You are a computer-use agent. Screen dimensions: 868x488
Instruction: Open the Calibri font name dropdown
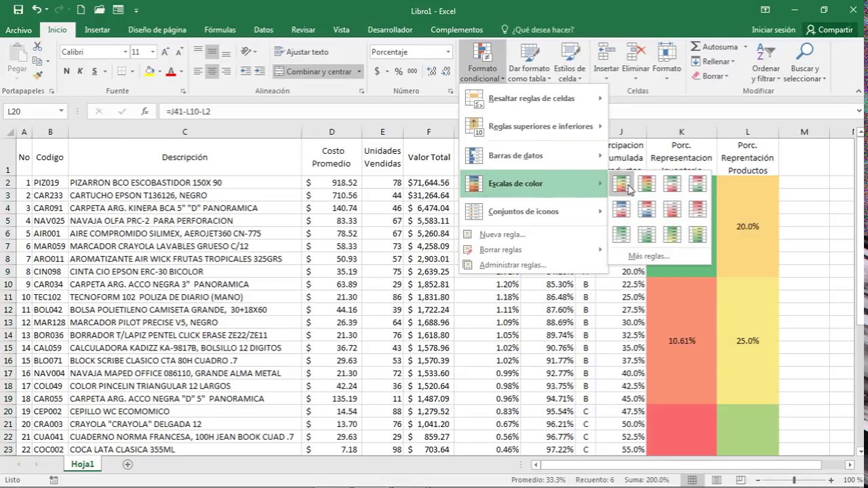pyautogui.click(x=125, y=52)
